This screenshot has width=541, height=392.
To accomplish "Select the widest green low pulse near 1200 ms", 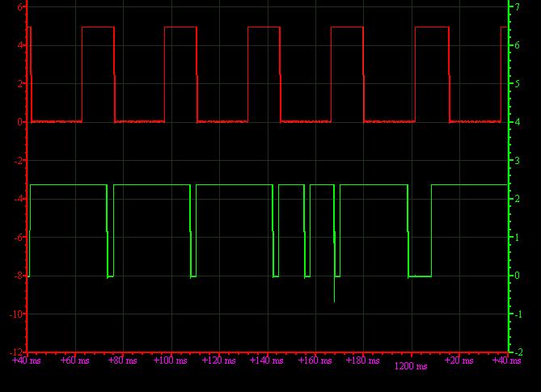I will click(x=420, y=276).
